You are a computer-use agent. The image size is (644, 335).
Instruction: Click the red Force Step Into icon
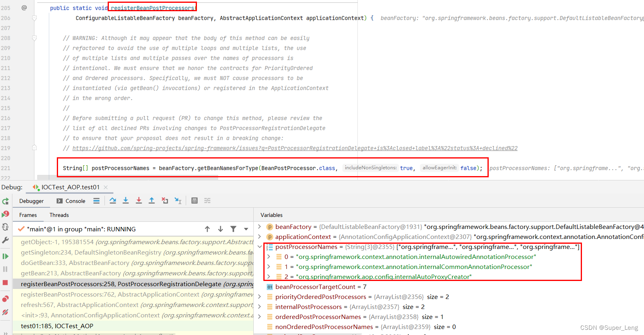[x=139, y=201]
